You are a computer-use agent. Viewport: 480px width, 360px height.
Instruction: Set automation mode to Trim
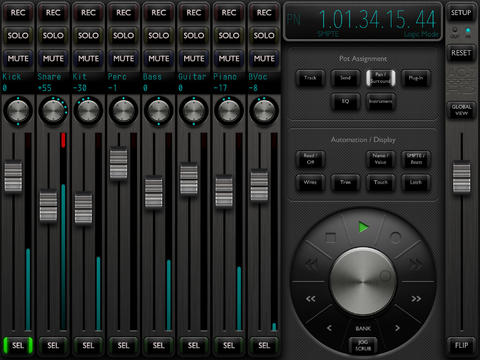(x=345, y=182)
